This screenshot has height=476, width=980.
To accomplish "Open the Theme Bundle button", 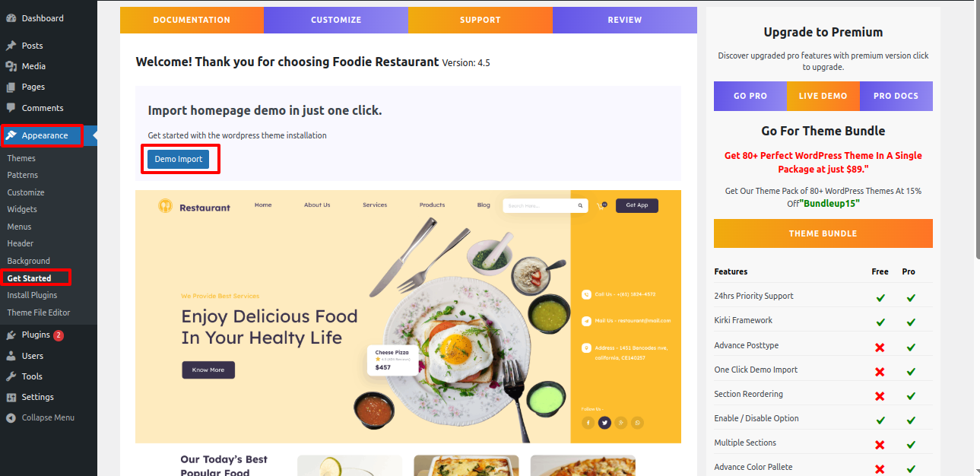I will (823, 233).
